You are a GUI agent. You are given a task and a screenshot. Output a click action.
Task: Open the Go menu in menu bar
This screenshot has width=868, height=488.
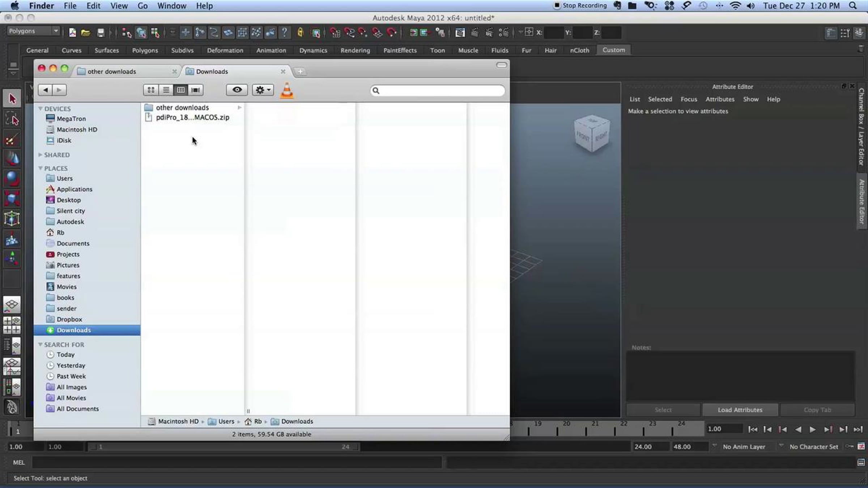(x=142, y=6)
